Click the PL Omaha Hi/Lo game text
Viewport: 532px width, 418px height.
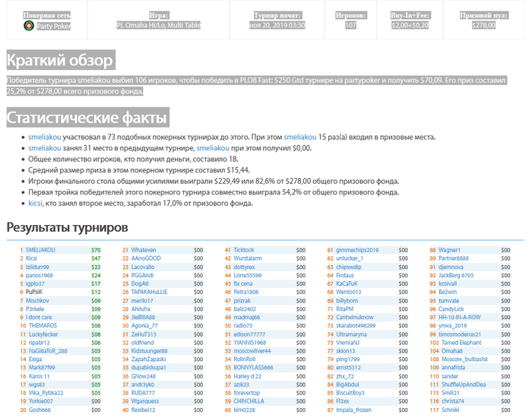click(x=158, y=25)
